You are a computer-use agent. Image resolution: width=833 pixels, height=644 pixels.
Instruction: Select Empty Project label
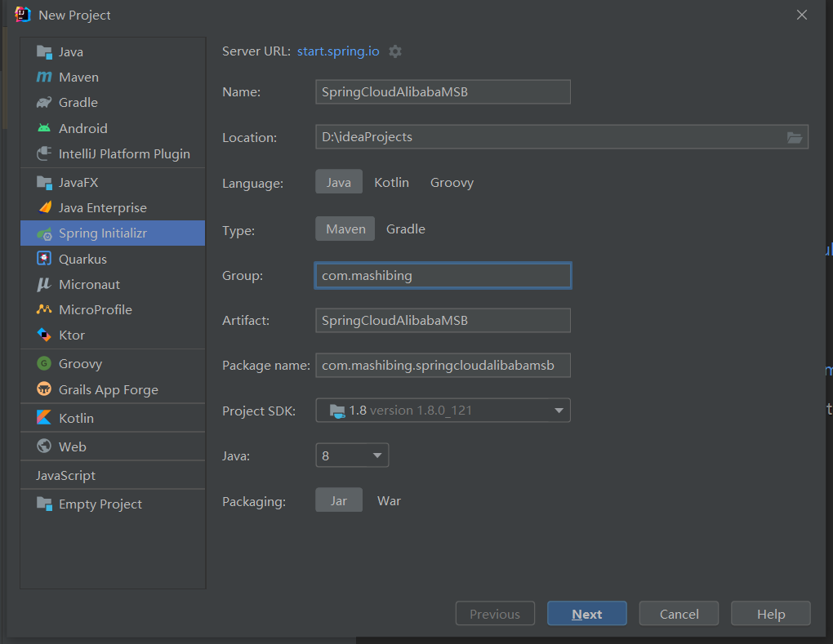(x=100, y=504)
